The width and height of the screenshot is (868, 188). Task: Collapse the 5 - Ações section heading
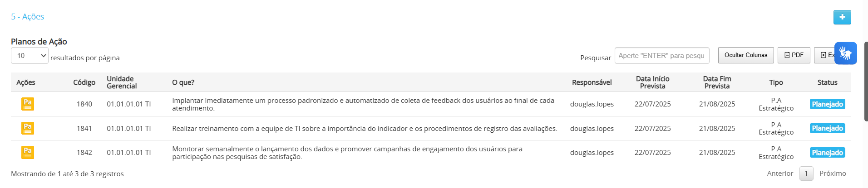[x=28, y=17]
